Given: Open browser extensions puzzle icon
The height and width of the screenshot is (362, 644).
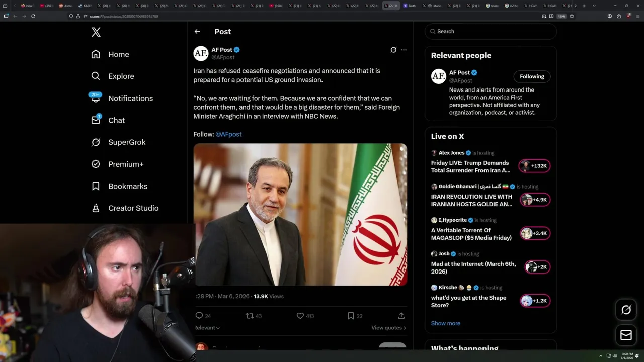Looking at the screenshot, I should [x=619, y=16].
